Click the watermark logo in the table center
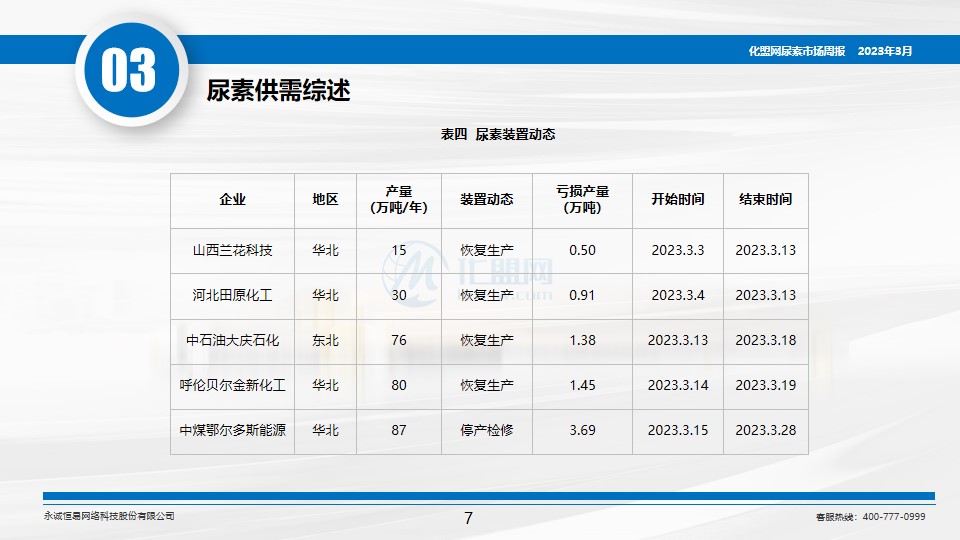 [409, 273]
